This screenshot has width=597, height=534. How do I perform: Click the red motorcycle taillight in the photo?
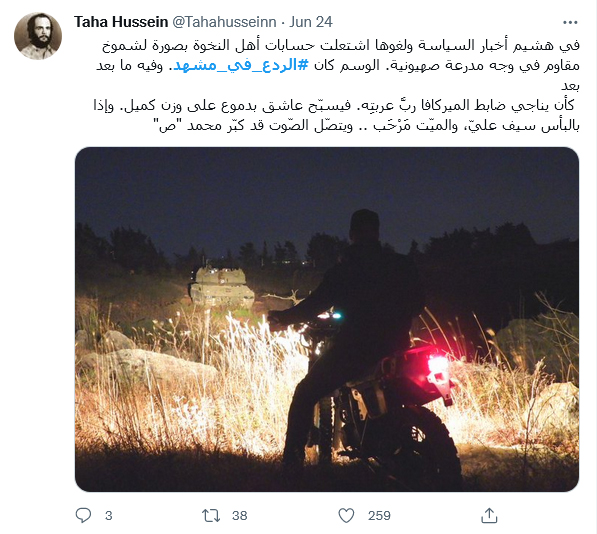[x=437, y=363]
